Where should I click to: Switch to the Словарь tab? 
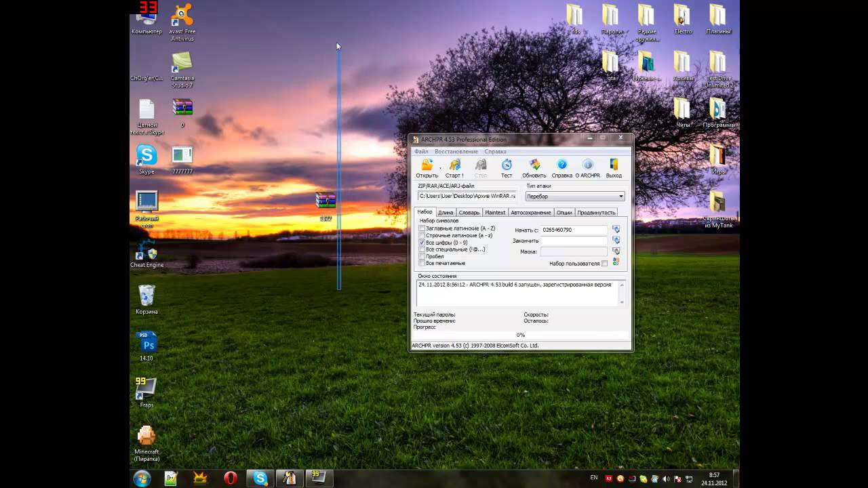pos(469,213)
